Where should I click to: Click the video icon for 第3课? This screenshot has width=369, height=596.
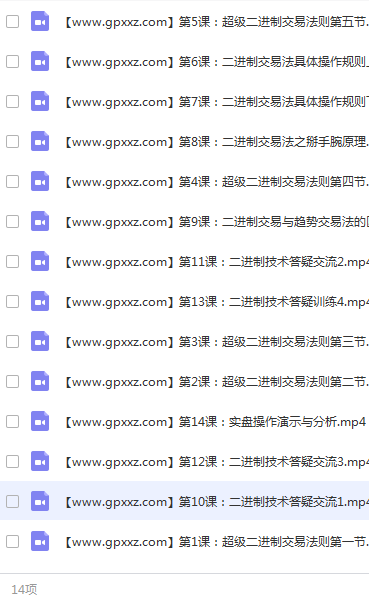[x=40, y=342]
